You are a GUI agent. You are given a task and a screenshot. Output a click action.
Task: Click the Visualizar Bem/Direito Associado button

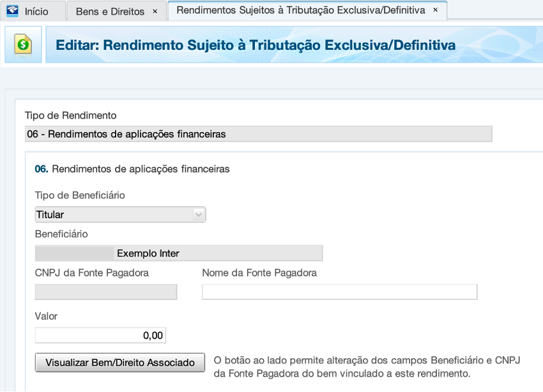tap(119, 362)
